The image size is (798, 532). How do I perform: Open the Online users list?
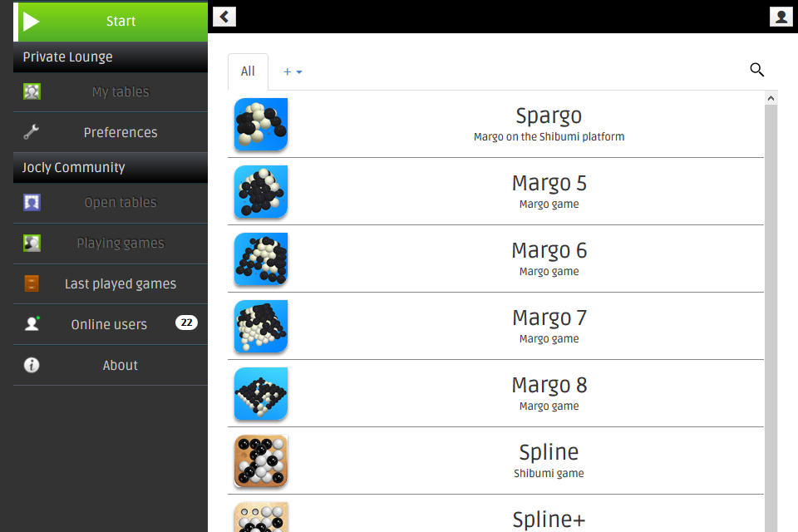pyautogui.click(x=111, y=324)
